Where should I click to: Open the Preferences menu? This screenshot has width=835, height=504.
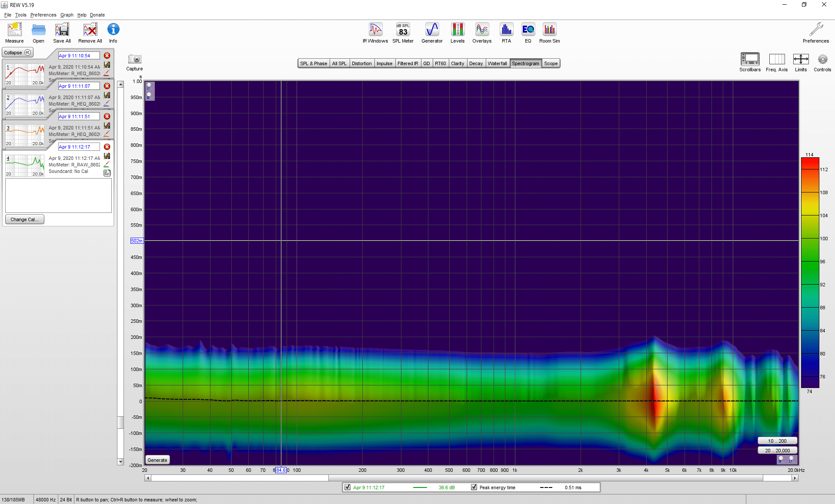(x=43, y=15)
